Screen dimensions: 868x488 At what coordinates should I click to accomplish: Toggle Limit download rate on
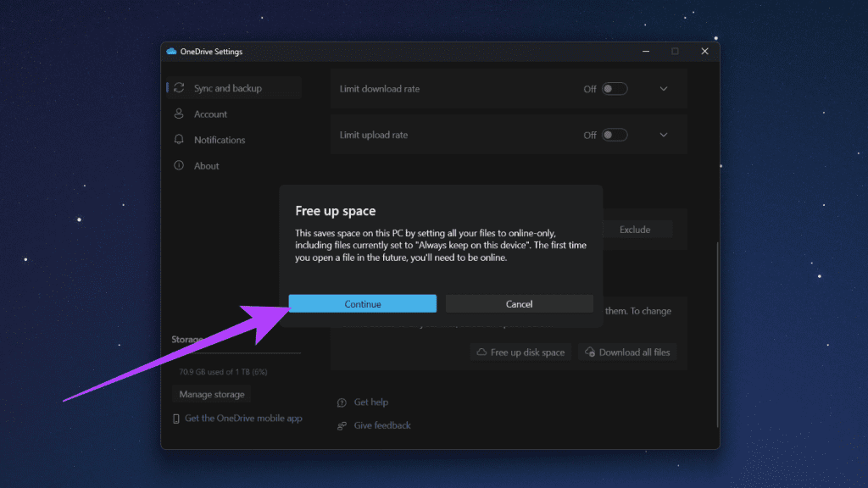point(614,88)
